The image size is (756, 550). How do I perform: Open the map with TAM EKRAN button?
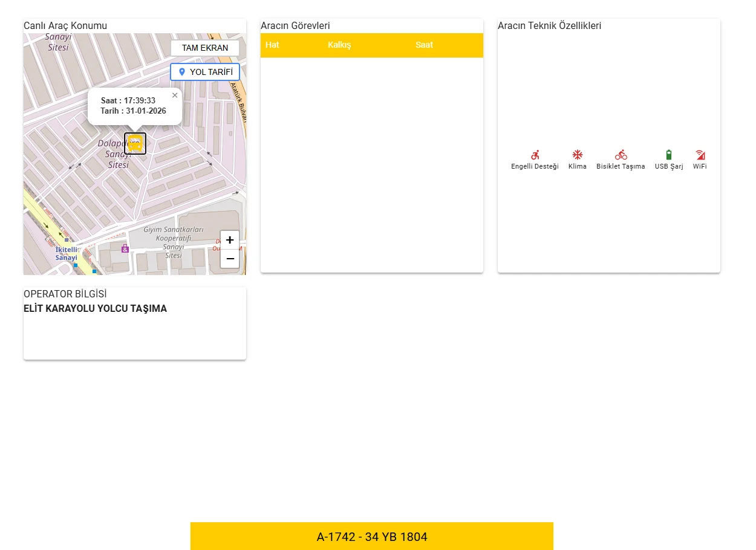click(205, 48)
